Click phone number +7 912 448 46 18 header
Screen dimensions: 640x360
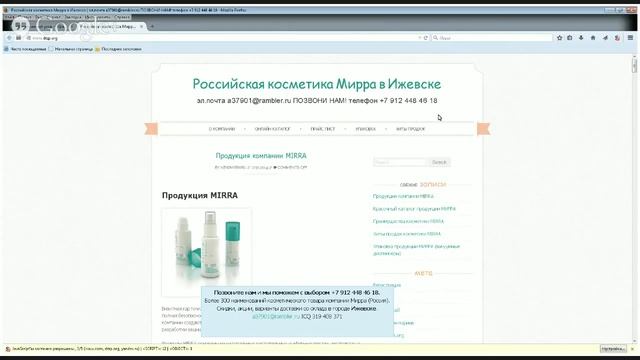pyautogui.click(x=408, y=101)
